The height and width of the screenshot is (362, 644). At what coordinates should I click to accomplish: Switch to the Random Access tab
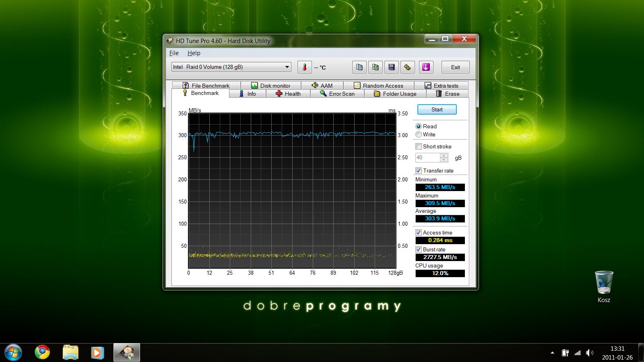pyautogui.click(x=379, y=85)
